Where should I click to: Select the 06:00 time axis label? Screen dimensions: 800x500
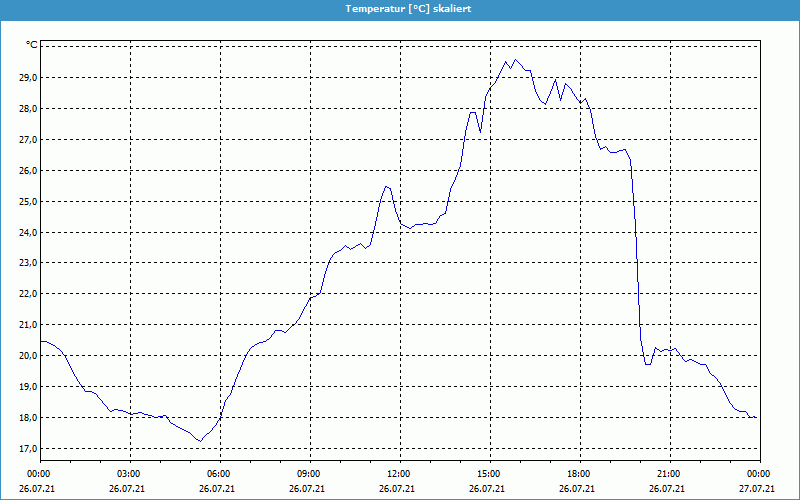220,474
